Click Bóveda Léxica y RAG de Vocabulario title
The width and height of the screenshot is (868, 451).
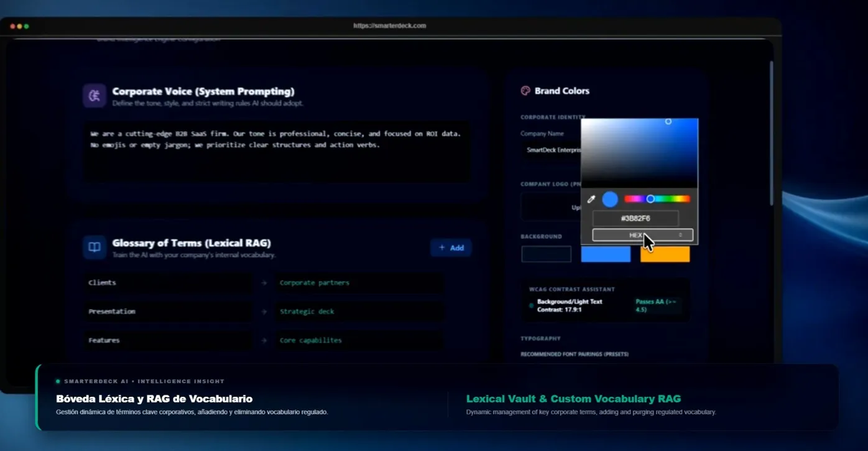pyautogui.click(x=154, y=399)
